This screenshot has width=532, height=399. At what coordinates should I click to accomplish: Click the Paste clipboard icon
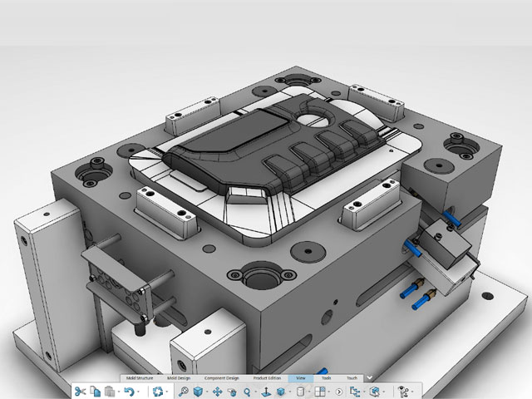(110, 391)
